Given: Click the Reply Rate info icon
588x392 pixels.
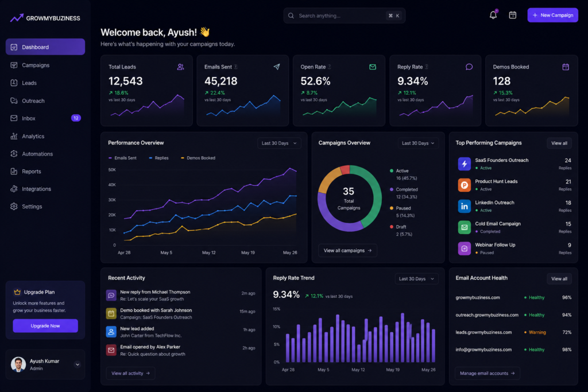Looking at the screenshot, I should [427, 67].
